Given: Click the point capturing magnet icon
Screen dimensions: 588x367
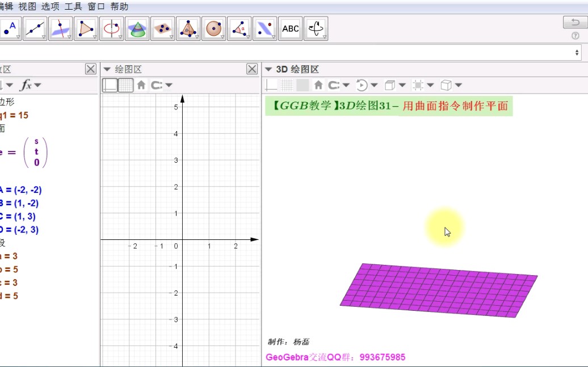Looking at the screenshot, I should click(x=333, y=85).
